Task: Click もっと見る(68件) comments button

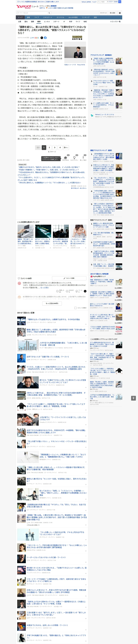Action: pos(52,304)
